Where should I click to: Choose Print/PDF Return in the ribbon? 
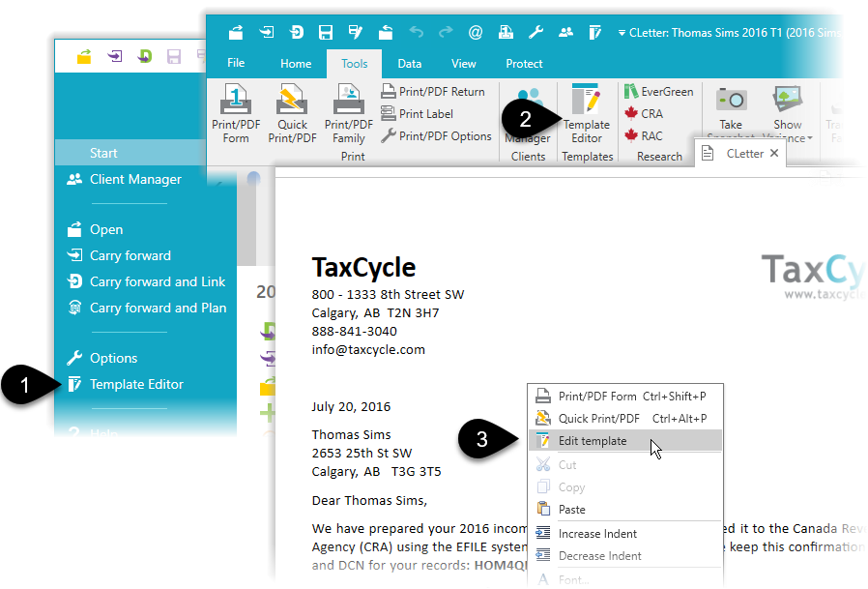point(433,92)
